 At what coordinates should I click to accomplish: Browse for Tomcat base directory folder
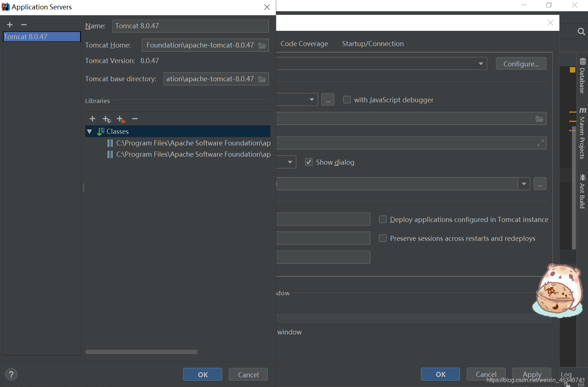(x=262, y=79)
